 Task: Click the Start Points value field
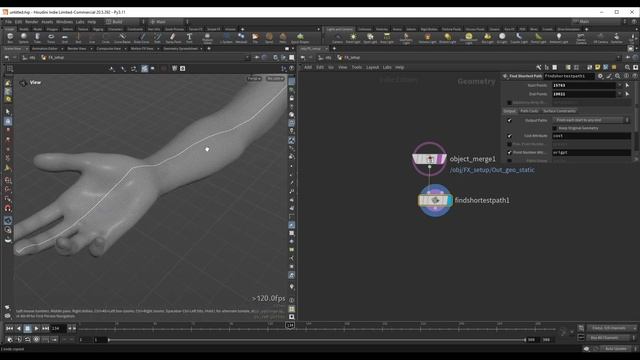tap(584, 85)
